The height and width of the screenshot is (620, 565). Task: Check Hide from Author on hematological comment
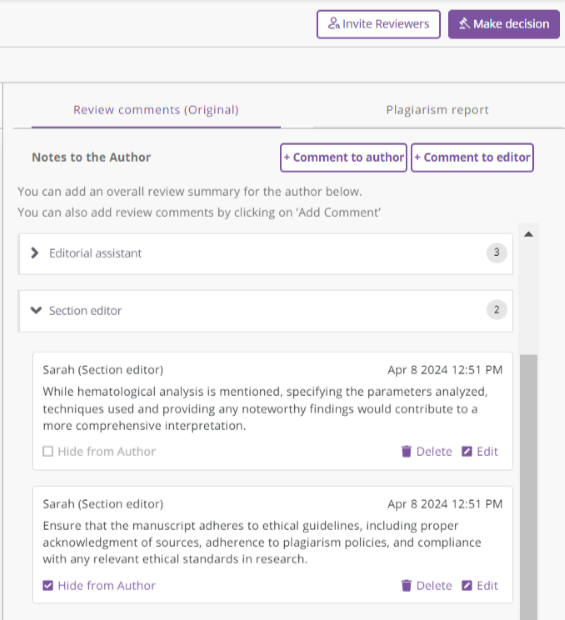48,451
